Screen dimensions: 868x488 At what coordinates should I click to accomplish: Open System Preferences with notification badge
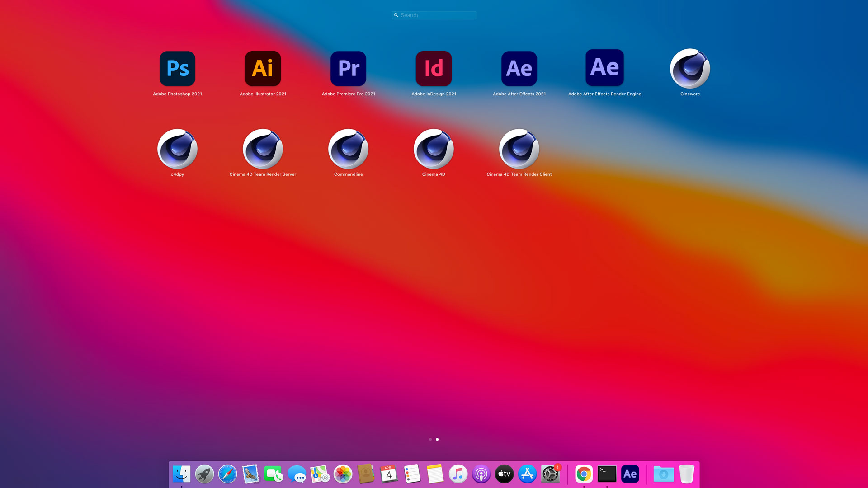(x=550, y=474)
